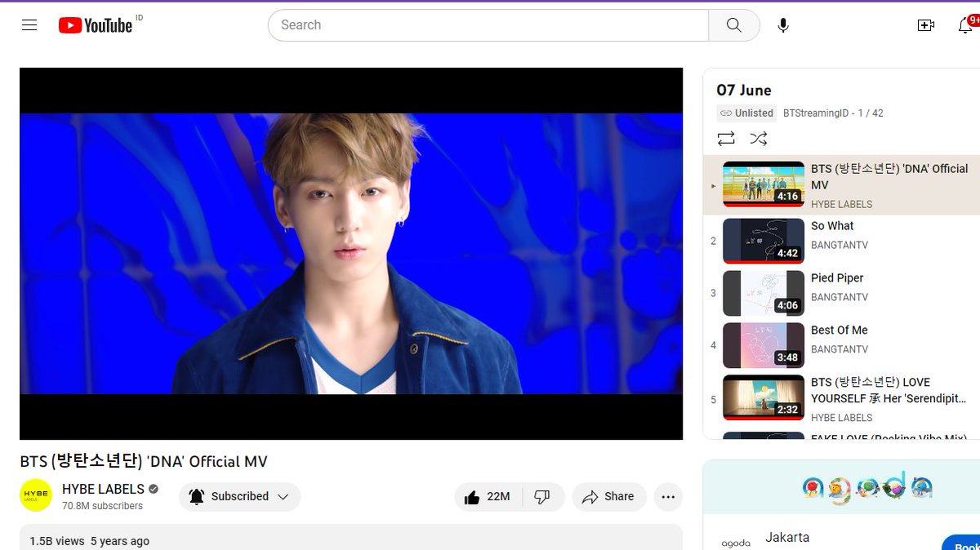Click the Best Of Me title text
Screen dimensions: 980x550
pos(840,330)
